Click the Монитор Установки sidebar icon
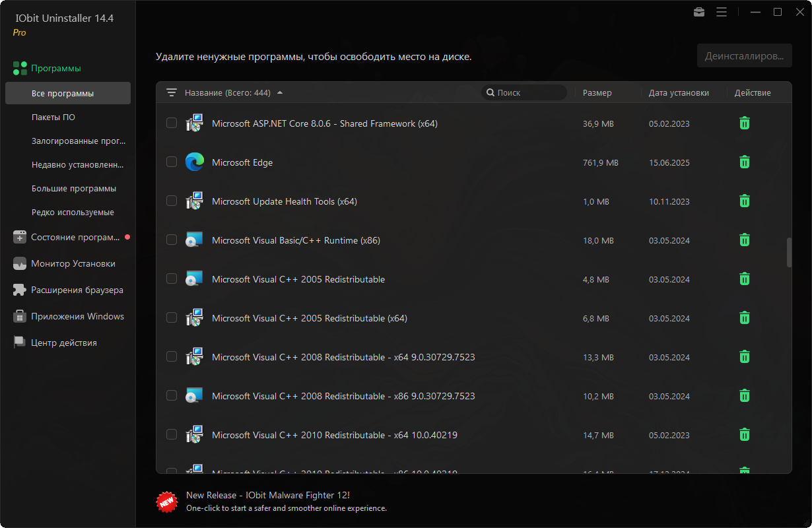 tap(20, 263)
